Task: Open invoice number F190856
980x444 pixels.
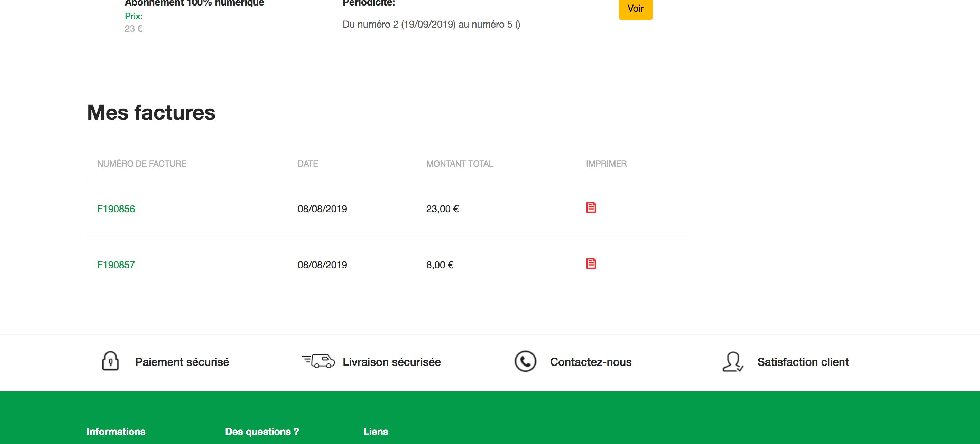Action: (116, 209)
